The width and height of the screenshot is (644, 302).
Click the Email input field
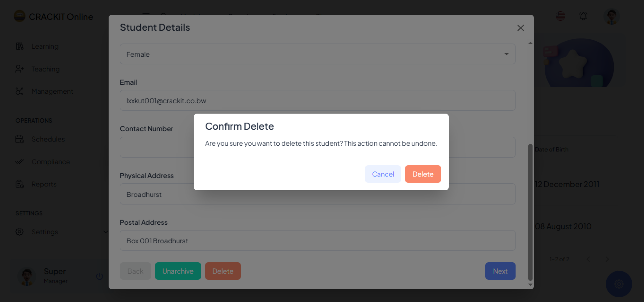tap(317, 101)
